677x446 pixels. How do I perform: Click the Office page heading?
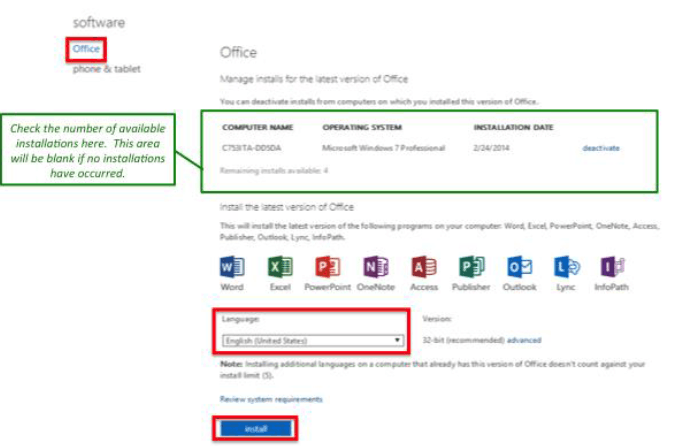[x=238, y=53]
